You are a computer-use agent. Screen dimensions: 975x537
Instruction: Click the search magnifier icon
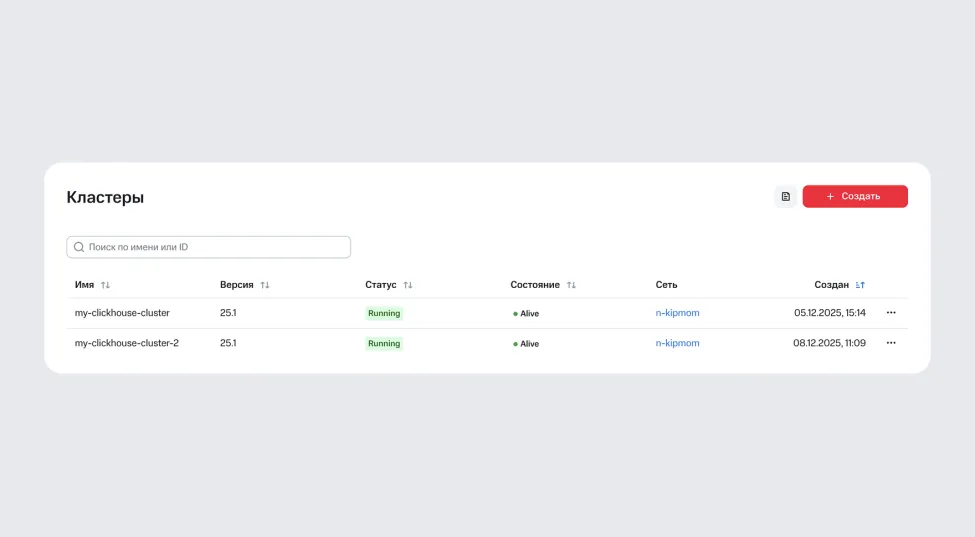pyautogui.click(x=79, y=247)
